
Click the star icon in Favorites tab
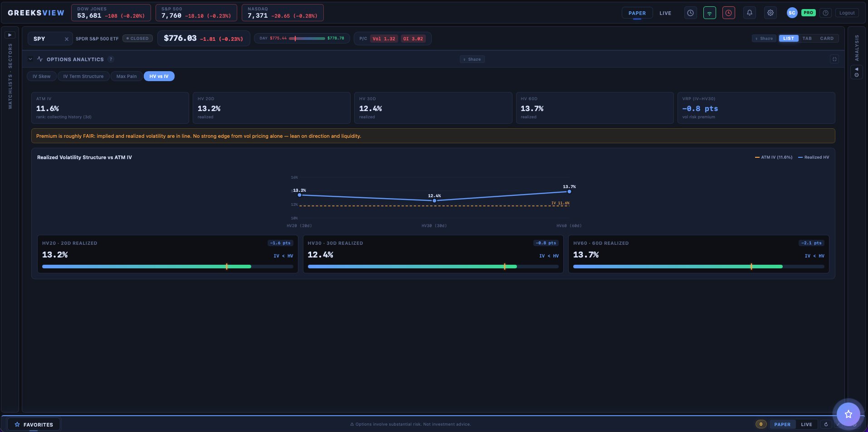[17, 425]
